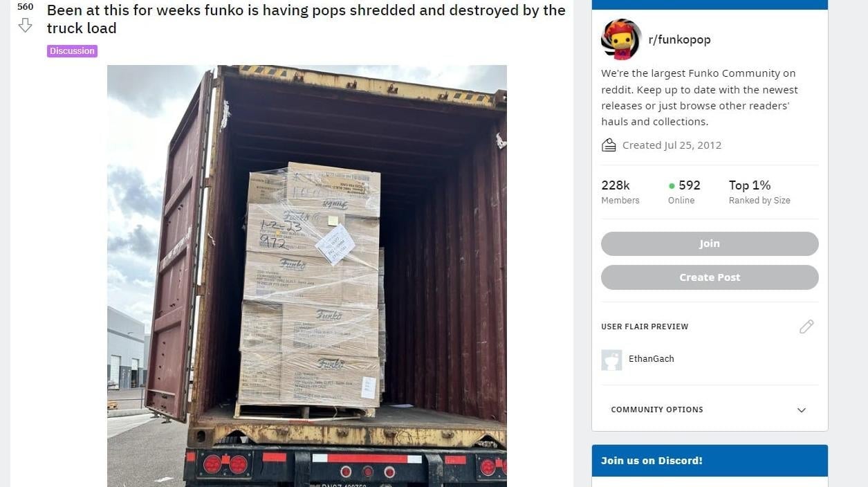Click the EthanGach flair avatar

point(611,360)
